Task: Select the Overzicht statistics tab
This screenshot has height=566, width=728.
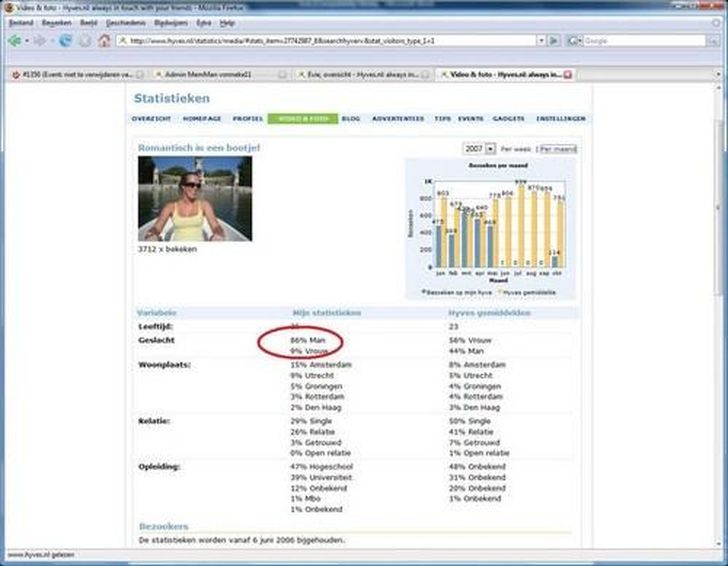Action: [x=151, y=118]
